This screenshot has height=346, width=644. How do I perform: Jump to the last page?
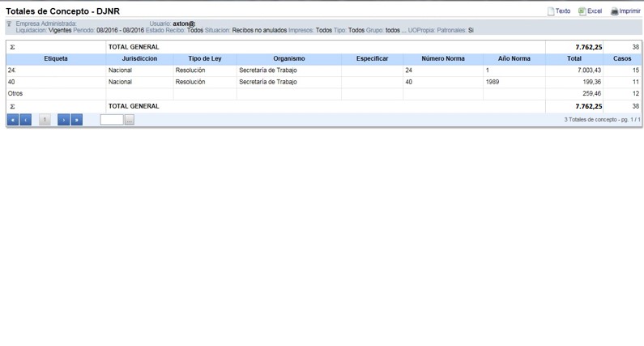[x=76, y=120]
